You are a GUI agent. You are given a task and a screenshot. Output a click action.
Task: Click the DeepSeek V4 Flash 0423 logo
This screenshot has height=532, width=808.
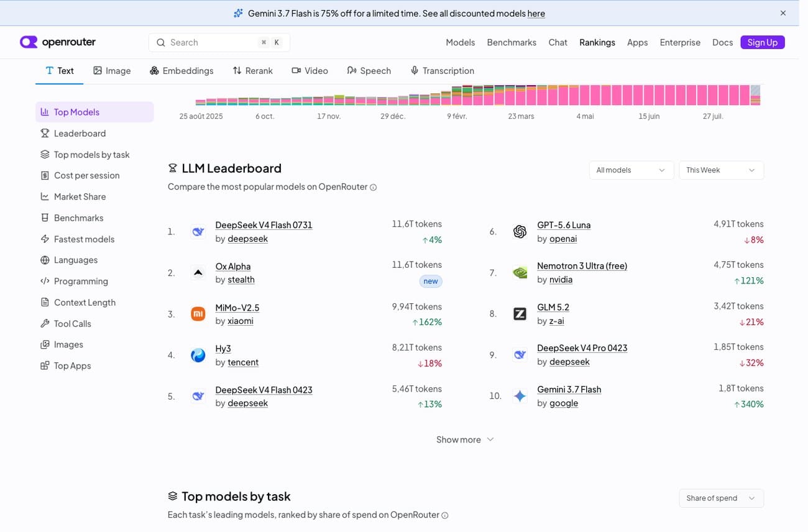198,397
